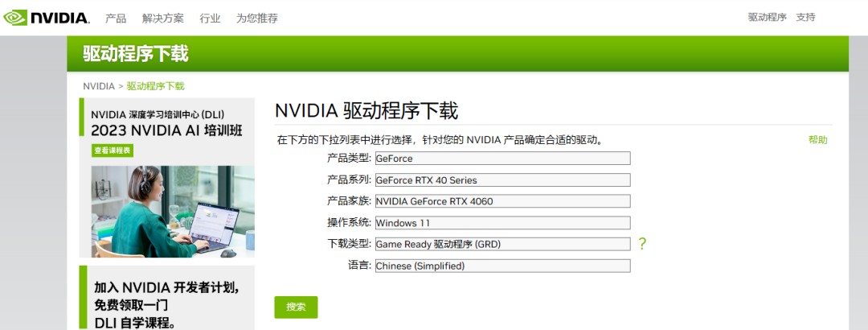Expand the 产品系列 RTX 40 Series dropdown
868x330 pixels.
[x=502, y=180]
